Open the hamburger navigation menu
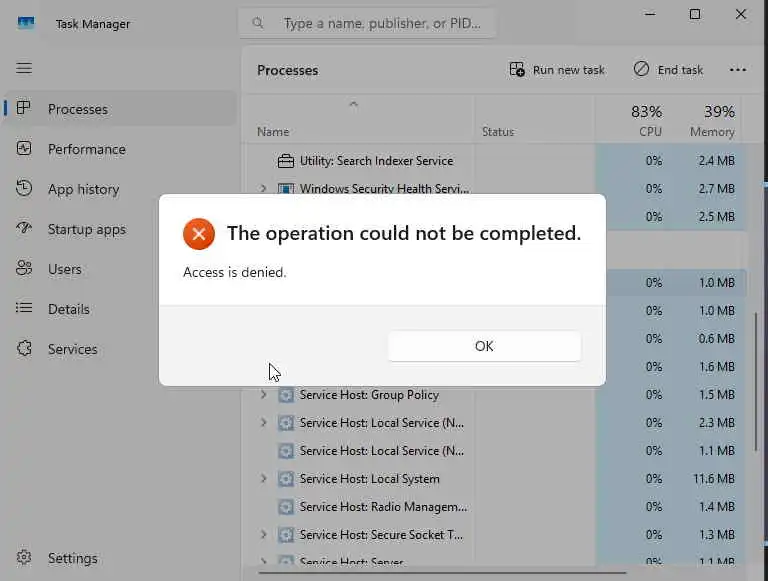768x581 pixels. click(24, 68)
